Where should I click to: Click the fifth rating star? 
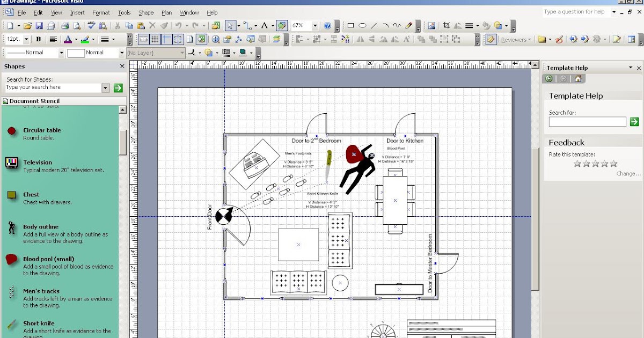[614, 164]
